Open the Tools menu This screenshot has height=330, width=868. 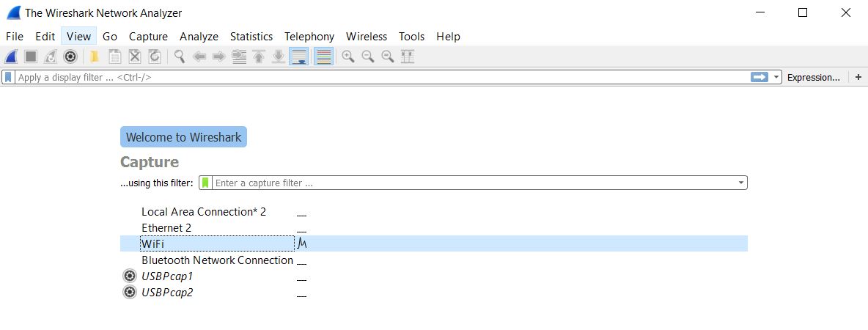click(x=412, y=37)
